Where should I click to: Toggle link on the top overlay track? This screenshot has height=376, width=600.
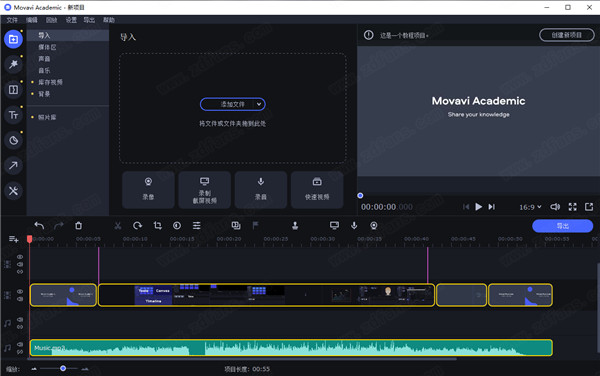click(20, 272)
